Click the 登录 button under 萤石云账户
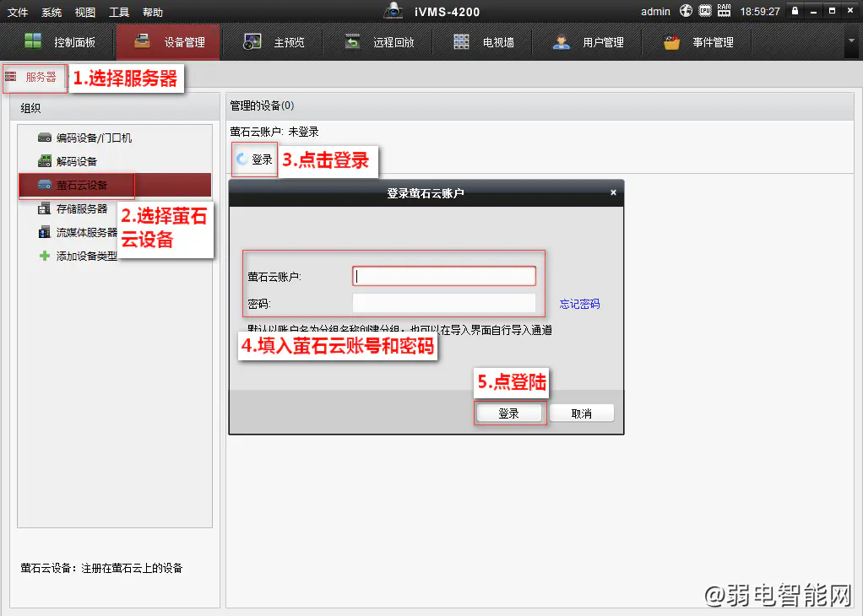This screenshot has width=863, height=616. click(254, 159)
